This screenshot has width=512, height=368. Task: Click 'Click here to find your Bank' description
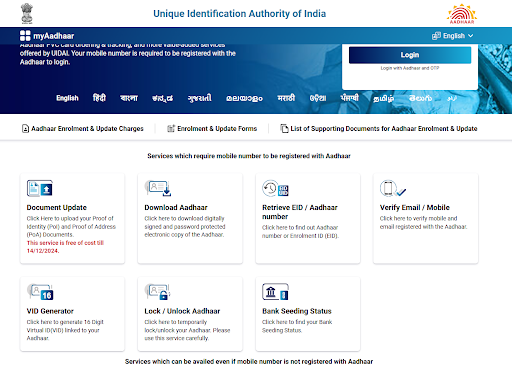297,322
